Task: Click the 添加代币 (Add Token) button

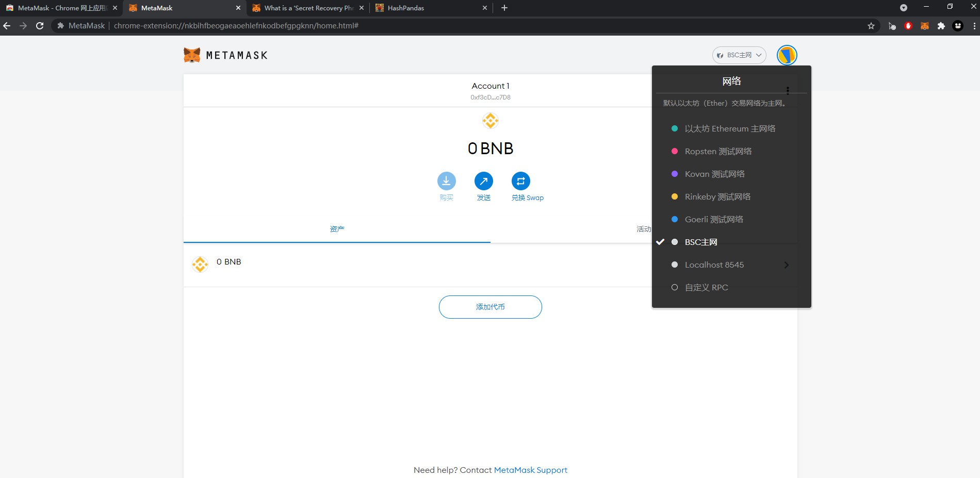Action: pyautogui.click(x=491, y=307)
